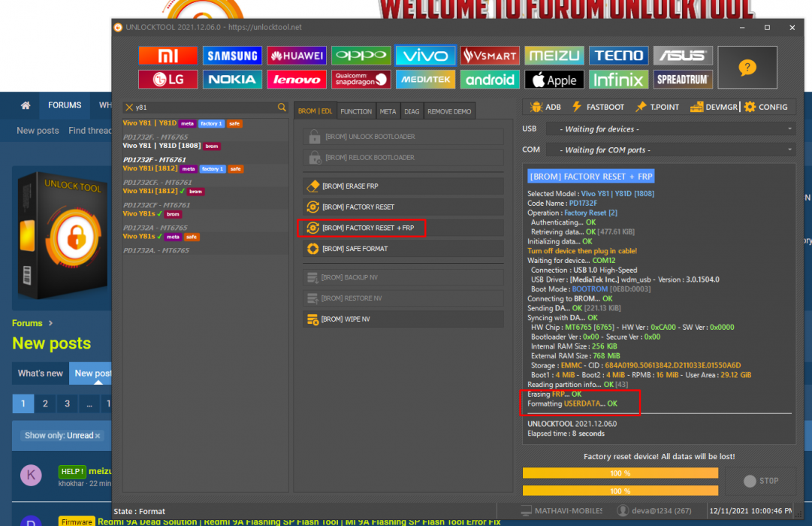Switch to the FUNCTION tab
The height and width of the screenshot is (526, 812).
pyautogui.click(x=356, y=111)
